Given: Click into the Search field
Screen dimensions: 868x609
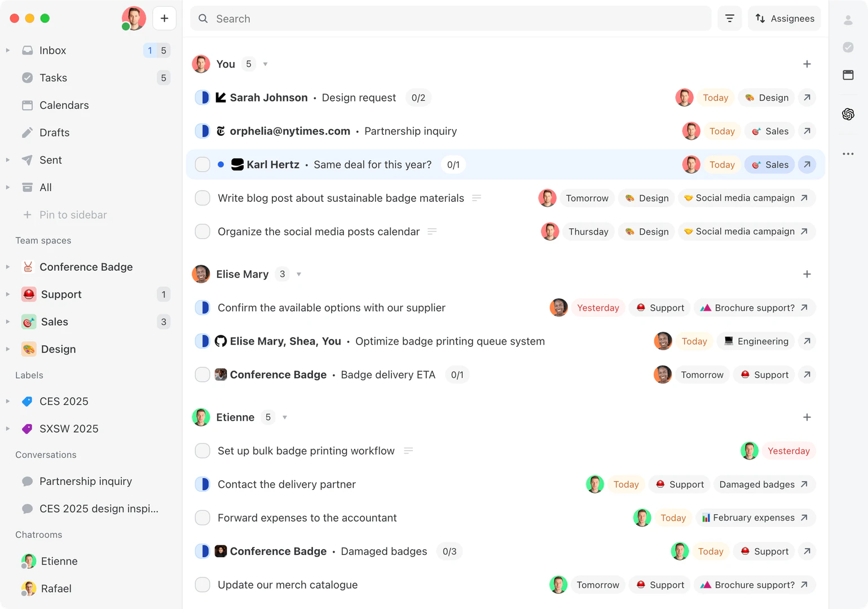Looking at the screenshot, I should [x=451, y=19].
